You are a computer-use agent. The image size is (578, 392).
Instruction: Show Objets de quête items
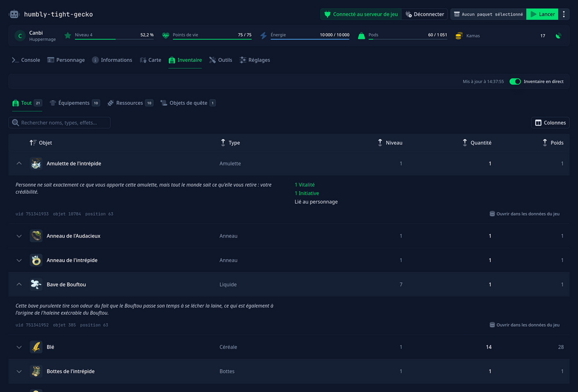click(x=188, y=103)
